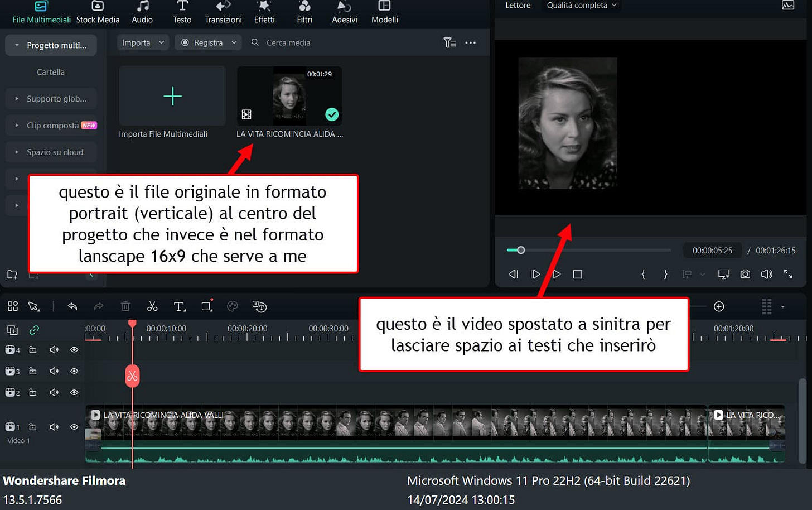Open the Effetti tab
This screenshot has width=812, height=510.
(x=264, y=13)
